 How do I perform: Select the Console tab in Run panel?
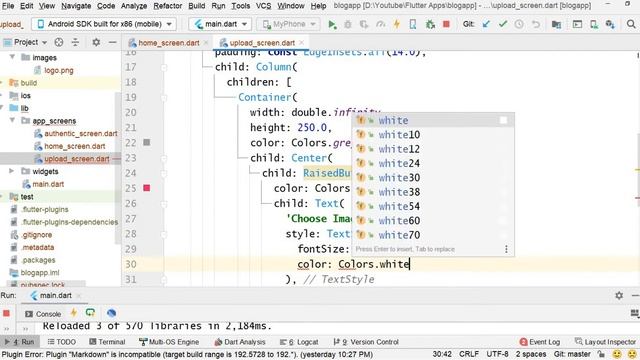tap(43, 314)
